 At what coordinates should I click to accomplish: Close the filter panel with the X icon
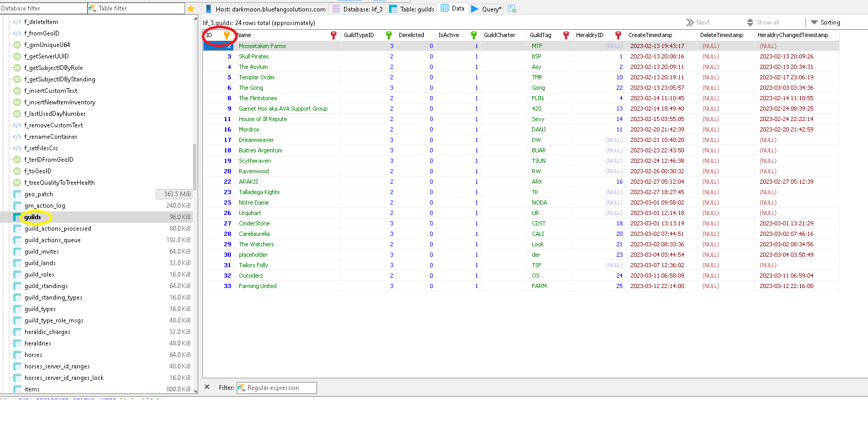[x=207, y=387]
